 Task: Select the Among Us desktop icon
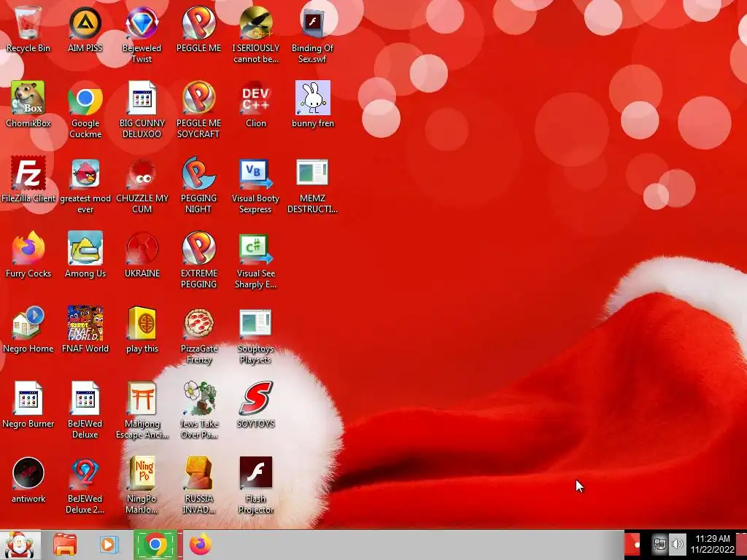(85, 254)
